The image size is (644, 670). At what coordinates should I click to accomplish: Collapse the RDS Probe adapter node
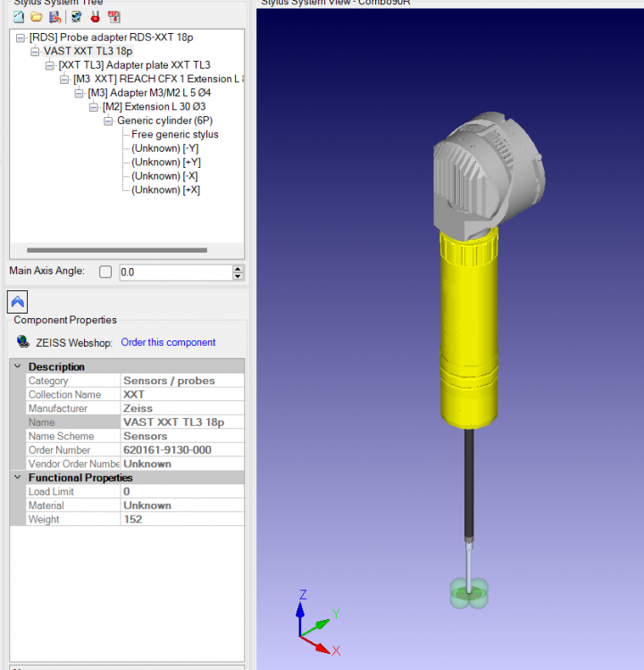pos(21,38)
